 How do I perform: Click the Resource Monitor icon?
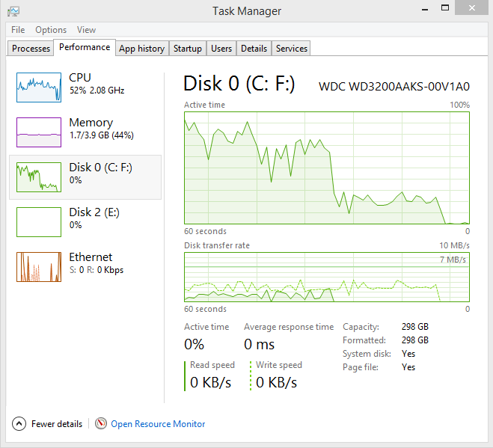pos(101,423)
